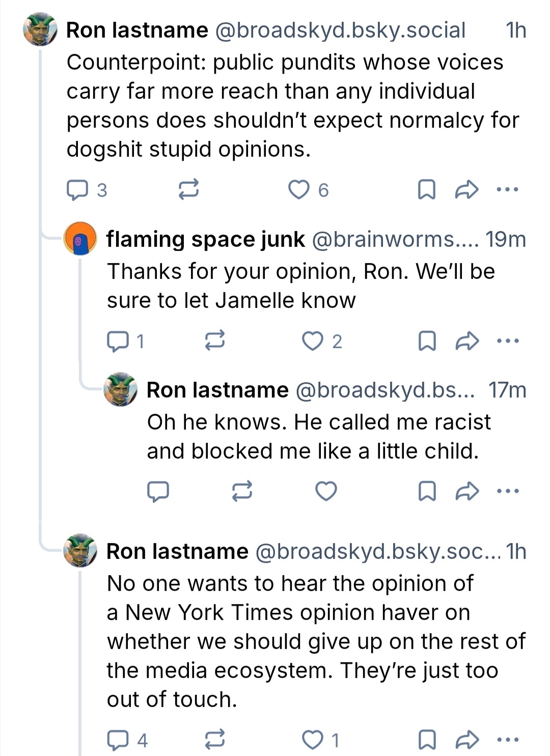Click flaming space junk's orange avatar
Screen dimensions: 550x756
[x=79, y=239]
